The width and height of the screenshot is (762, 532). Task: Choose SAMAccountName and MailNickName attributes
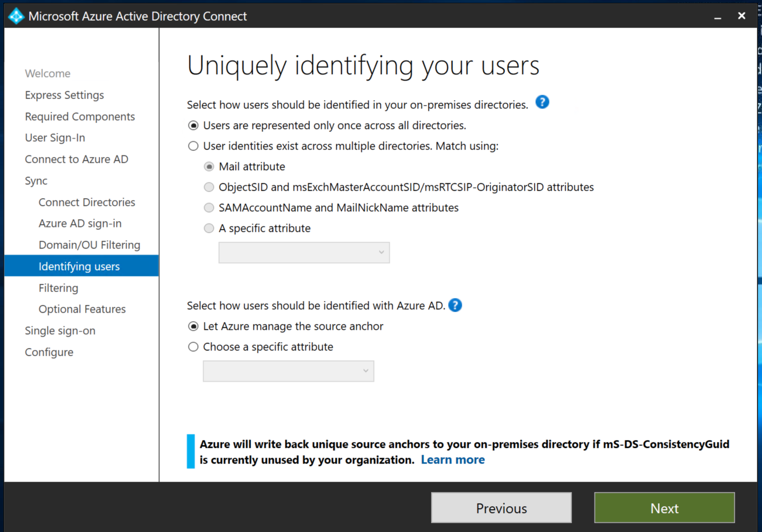click(x=209, y=208)
